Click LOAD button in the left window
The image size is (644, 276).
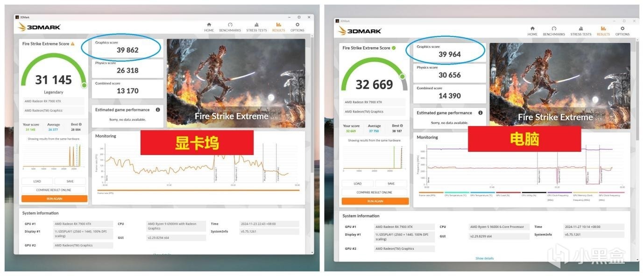37,181
